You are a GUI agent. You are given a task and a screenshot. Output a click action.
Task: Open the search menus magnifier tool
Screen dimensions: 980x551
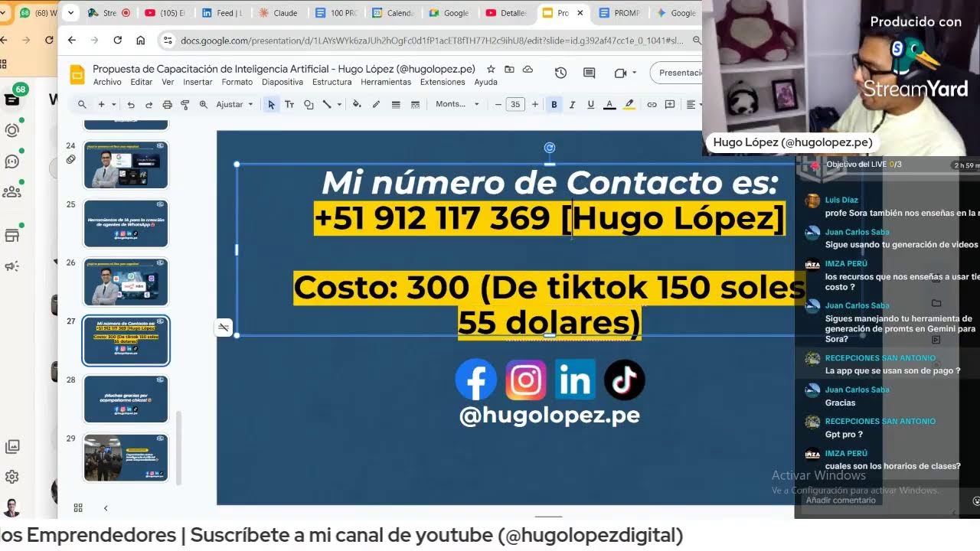pos(82,104)
